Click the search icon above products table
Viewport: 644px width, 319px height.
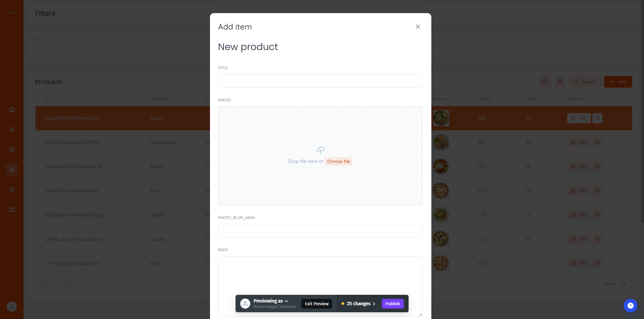tap(545, 82)
